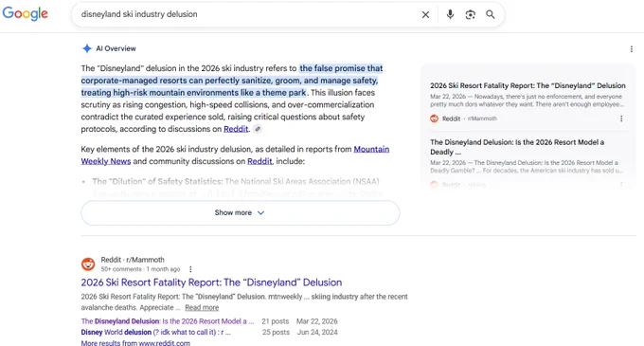Start voice search with the microphone icon
Image resolution: width=644 pixels, height=346 pixels.
tap(450, 14)
